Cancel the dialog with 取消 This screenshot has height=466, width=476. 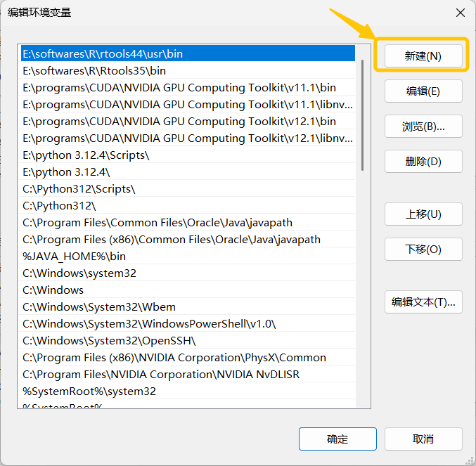423,439
